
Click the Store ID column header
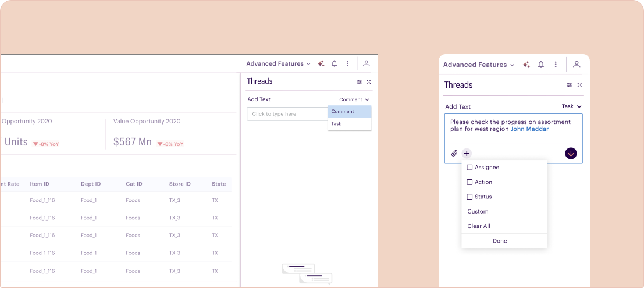point(180,184)
